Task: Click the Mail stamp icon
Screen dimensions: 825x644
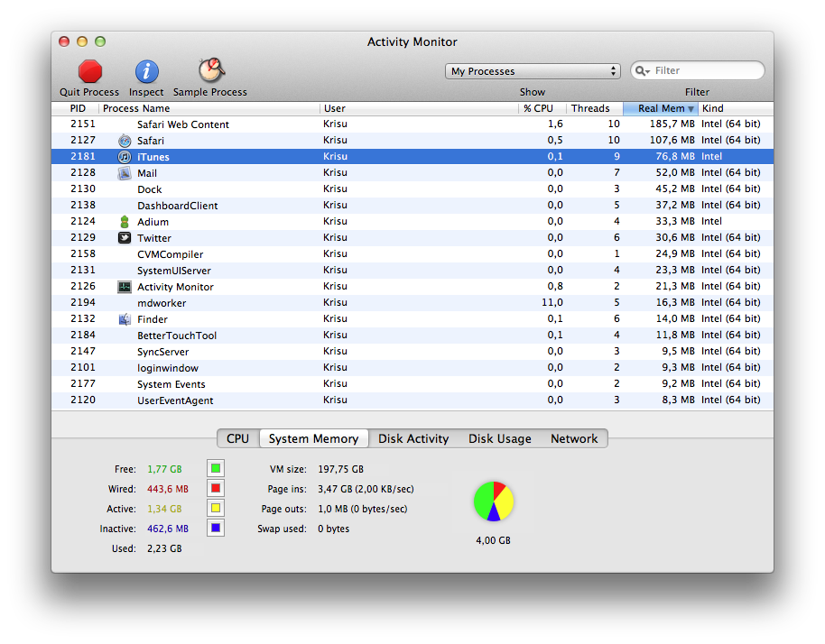Action: click(125, 173)
